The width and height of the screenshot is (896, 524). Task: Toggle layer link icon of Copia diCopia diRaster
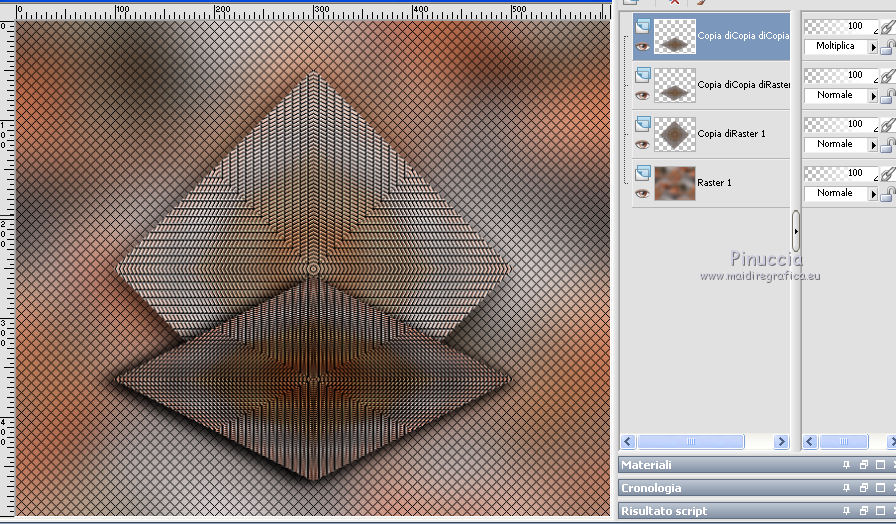[887, 75]
